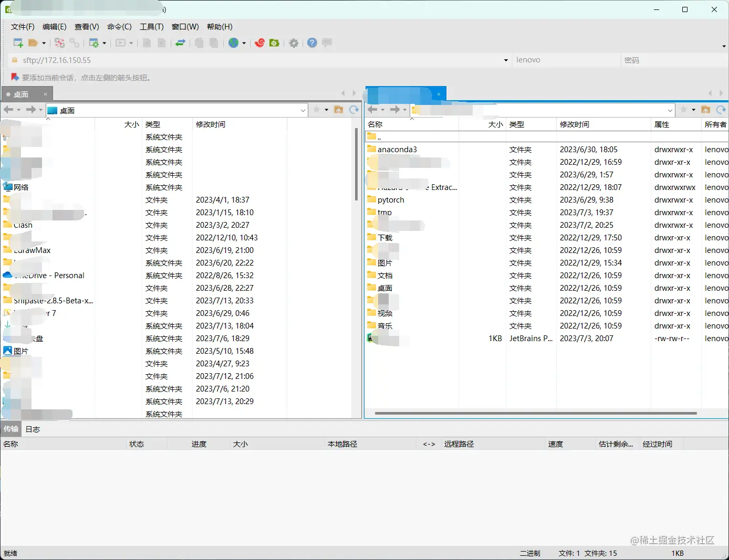Open the 工具(T) menu
This screenshot has height=560, width=729.
point(152,27)
